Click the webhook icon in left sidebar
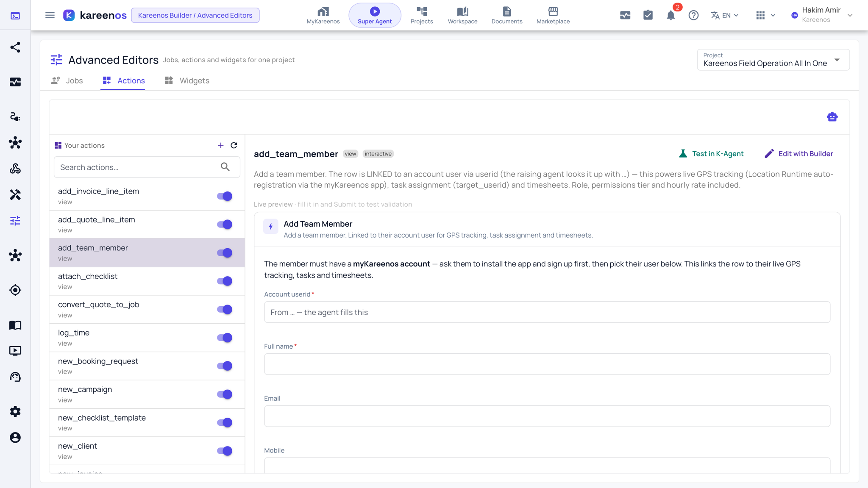This screenshot has height=488, width=868. pos(15,169)
